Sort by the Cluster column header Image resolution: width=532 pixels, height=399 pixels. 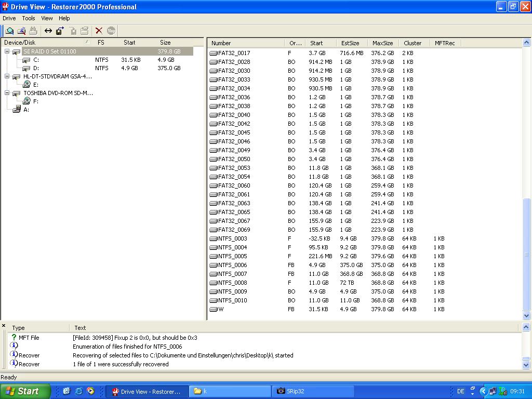click(x=415, y=43)
